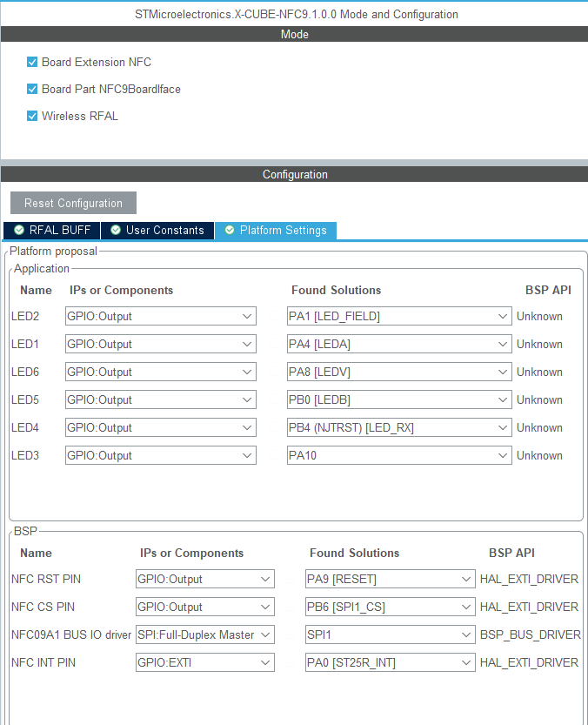Expand PB6 [SPI1_CS] solution dropdown
Image resolution: width=588 pixels, height=725 pixels.
click(x=391, y=607)
